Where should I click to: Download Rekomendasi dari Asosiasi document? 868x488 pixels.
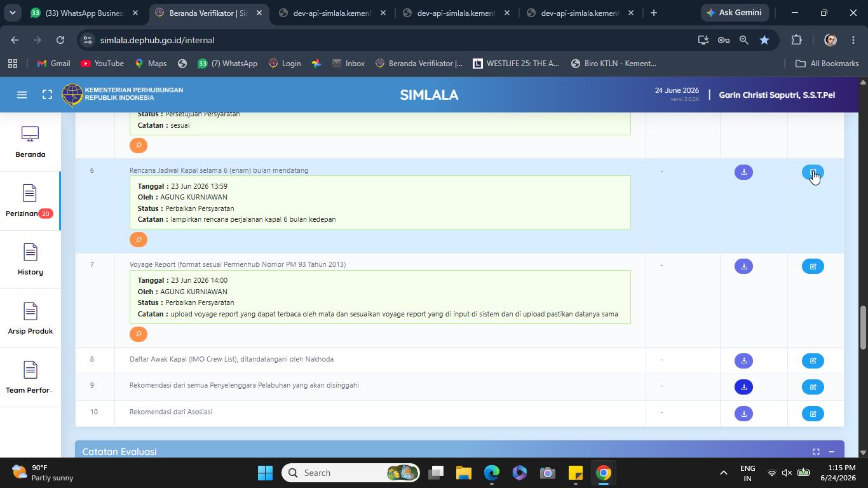743,414
